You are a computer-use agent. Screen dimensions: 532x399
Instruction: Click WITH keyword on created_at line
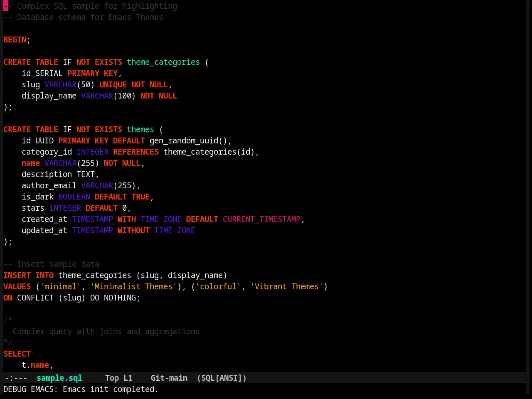click(x=127, y=219)
